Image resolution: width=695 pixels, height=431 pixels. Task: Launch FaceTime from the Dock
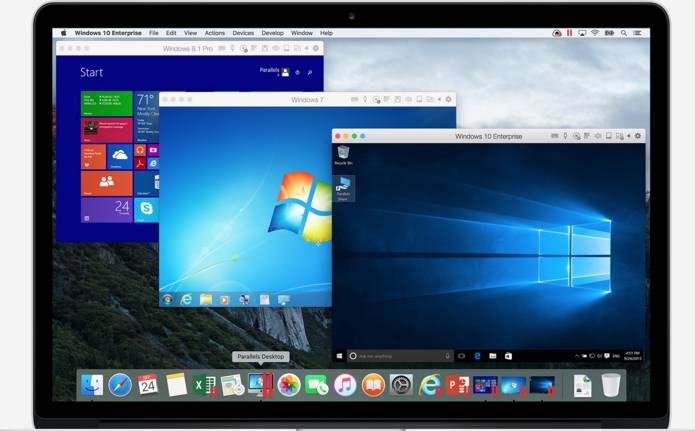pos(316,385)
